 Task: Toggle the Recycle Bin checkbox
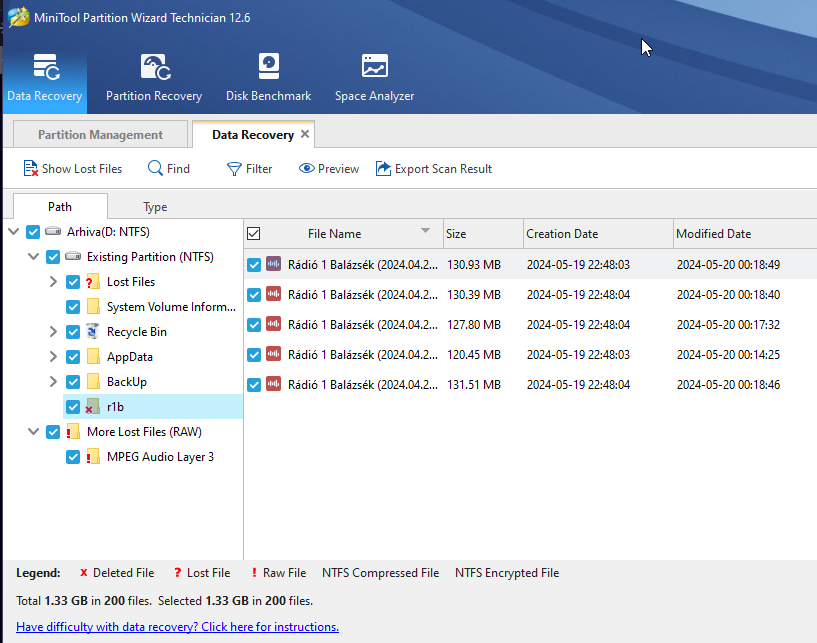click(73, 332)
